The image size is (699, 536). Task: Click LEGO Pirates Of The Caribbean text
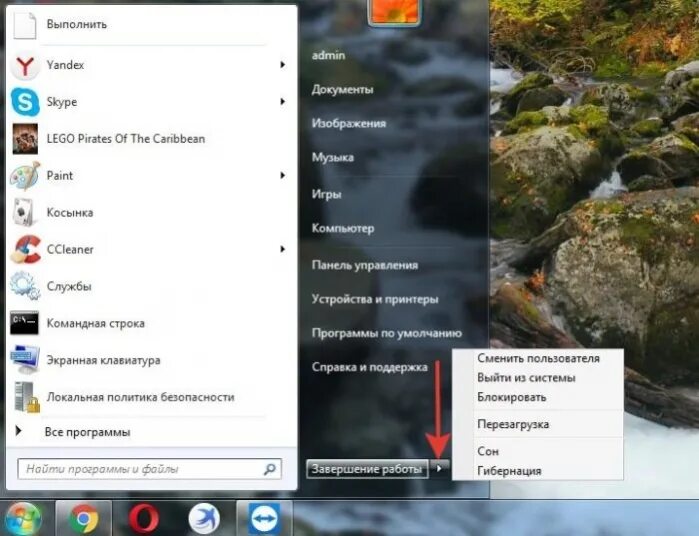tap(126, 139)
